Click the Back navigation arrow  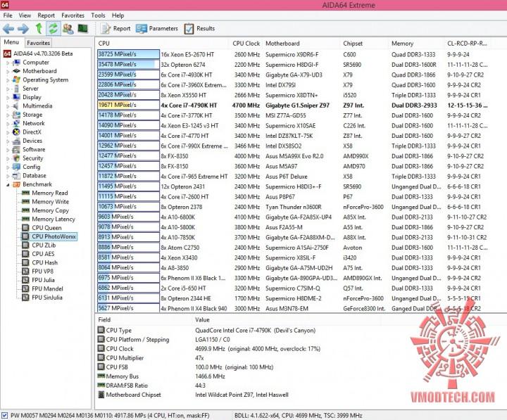point(8,29)
